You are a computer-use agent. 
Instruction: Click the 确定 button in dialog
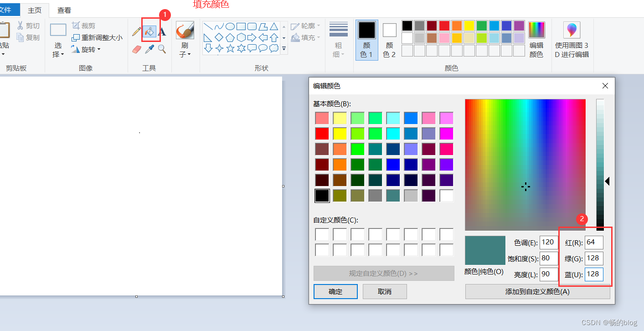pyautogui.click(x=335, y=291)
